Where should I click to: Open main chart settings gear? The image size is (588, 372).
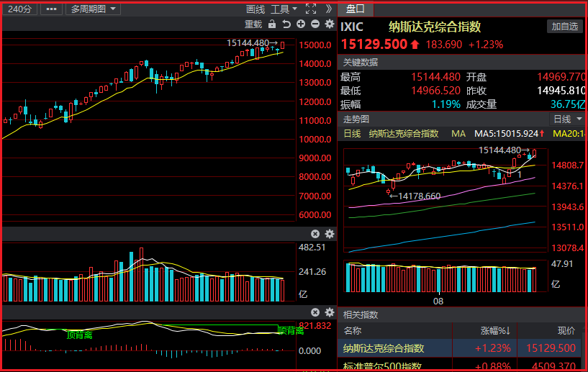pyautogui.click(x=330, y=24)
